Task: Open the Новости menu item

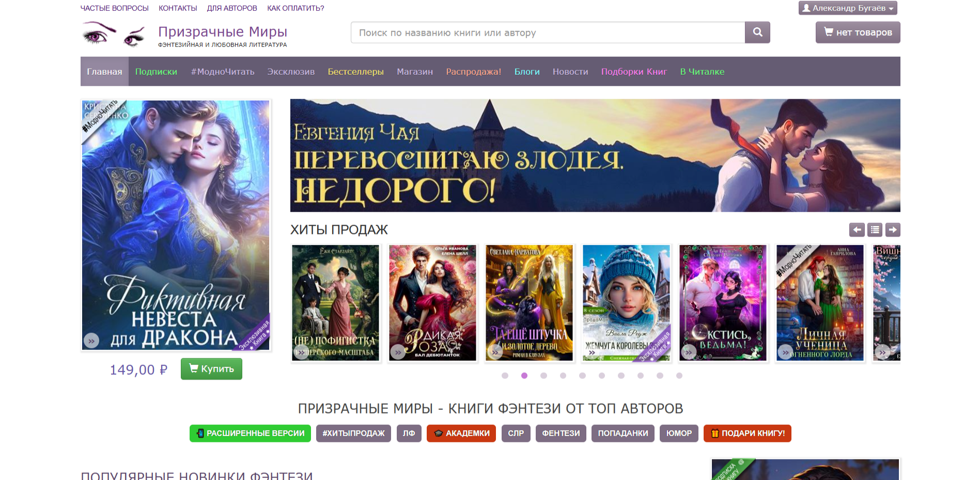Action: coord(570,71)
